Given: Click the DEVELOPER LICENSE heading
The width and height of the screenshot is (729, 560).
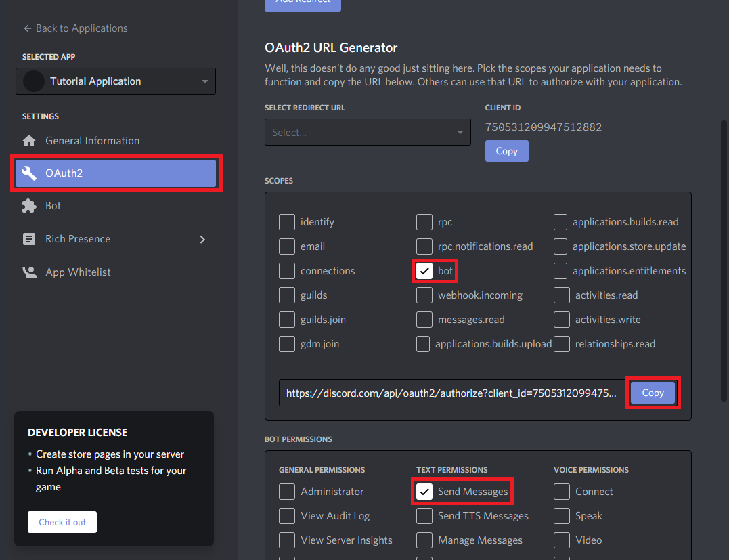Looking at the screenshot, I should pos(78,433).
